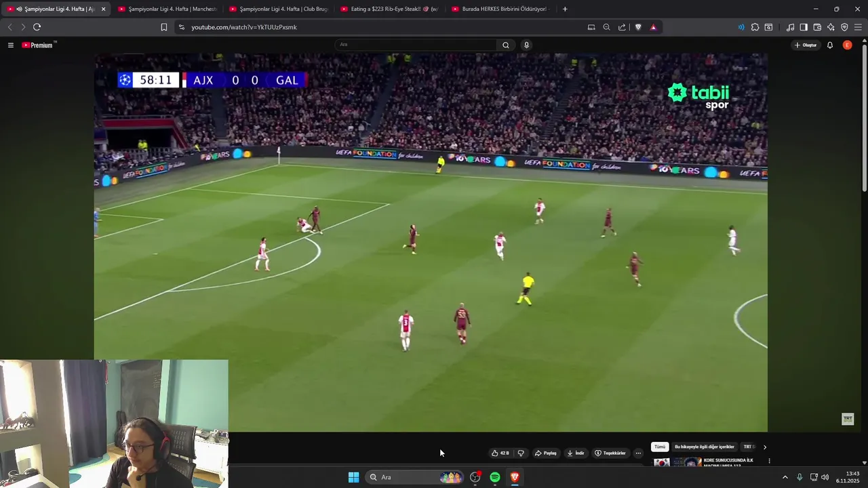This screenshot has height=488, width=868.
Task: Open Brave browser taskbar icon
Action: click(x=515, y=477)
